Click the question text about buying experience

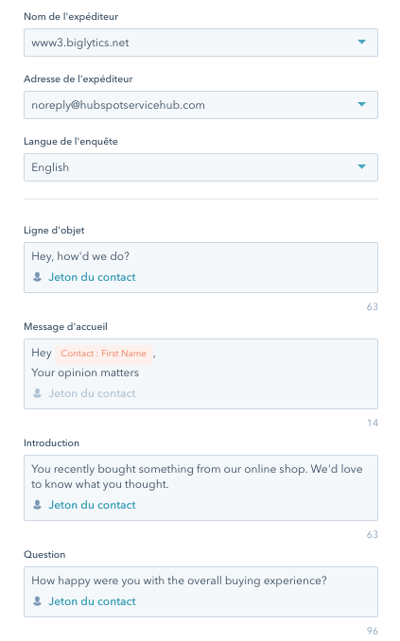(179, 580)
